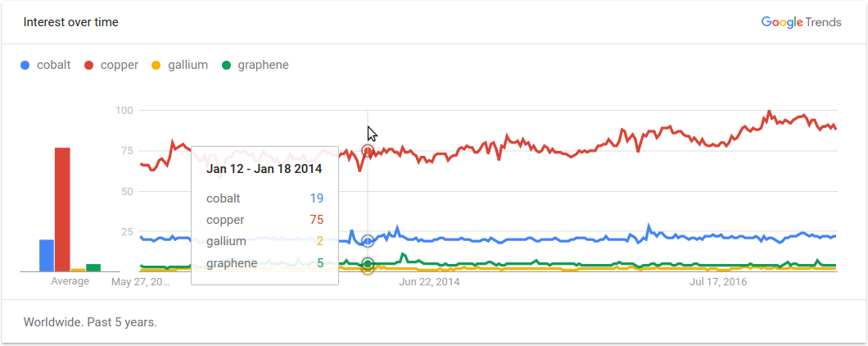Image resolution: width=868 pixels, height=346 pixels.
Task: Select the graphene legend label
Action: (263, 65)
